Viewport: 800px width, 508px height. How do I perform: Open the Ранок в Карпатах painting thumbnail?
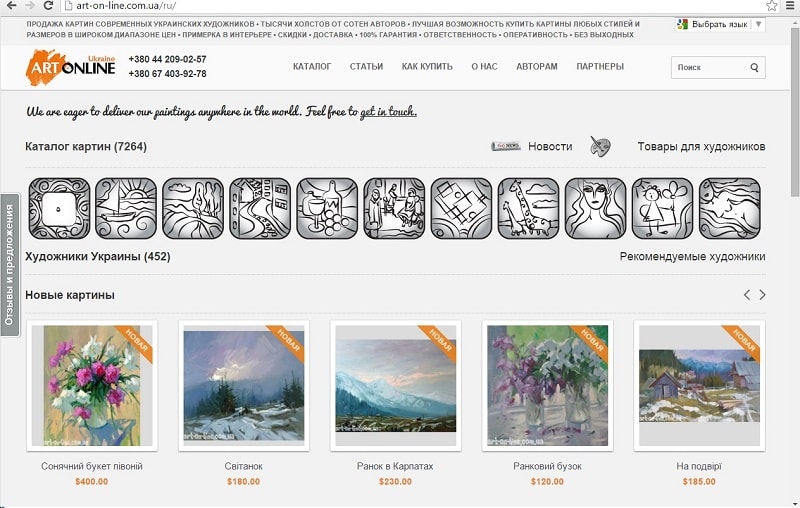pos(395,386)
